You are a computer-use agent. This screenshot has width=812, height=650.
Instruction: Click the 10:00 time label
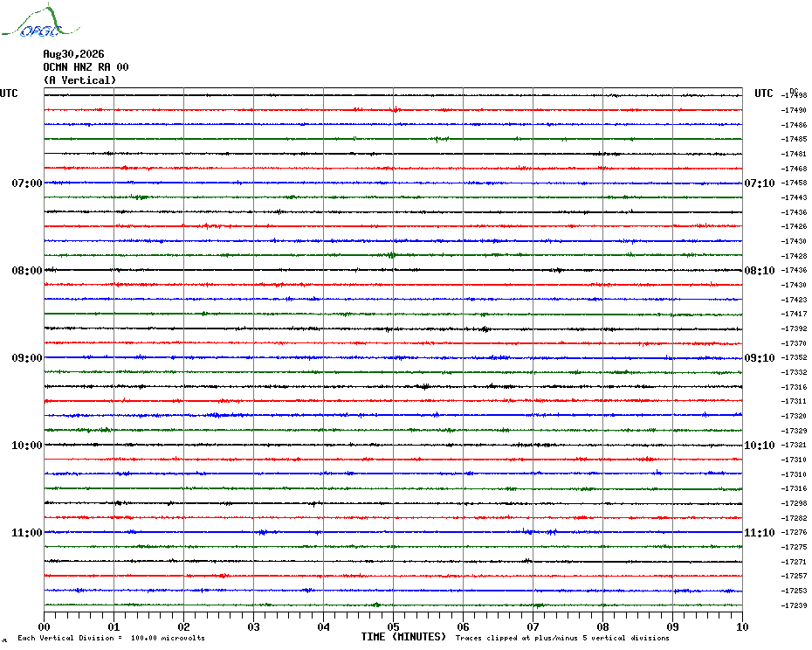click(27, 446)
